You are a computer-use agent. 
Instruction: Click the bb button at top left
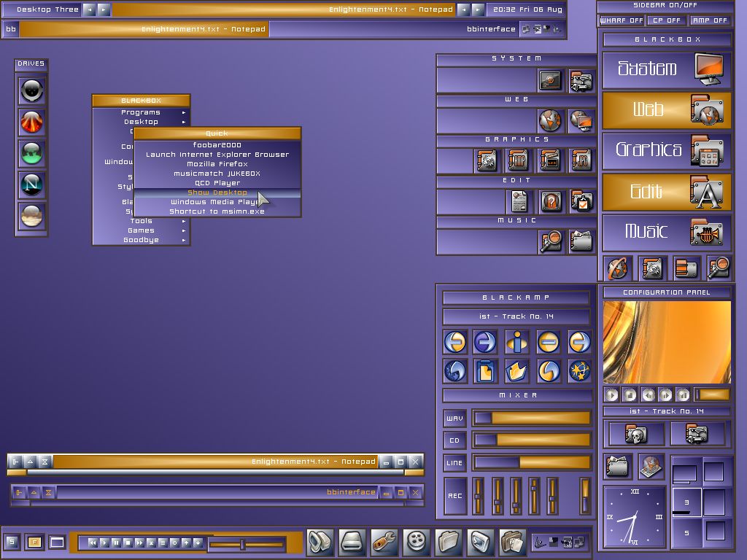[10, 29]
